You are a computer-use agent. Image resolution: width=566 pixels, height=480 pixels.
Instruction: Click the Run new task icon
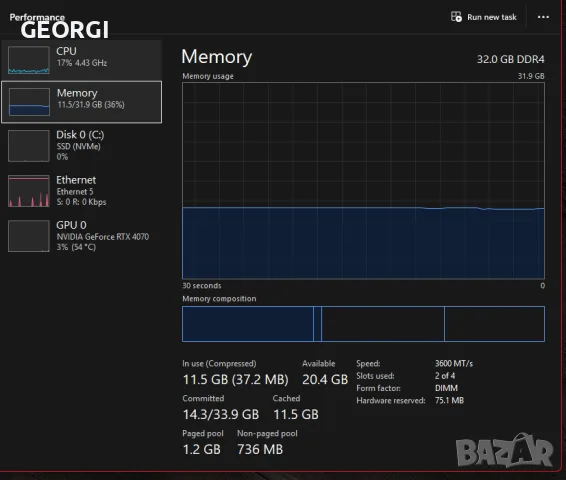pos(456,17)
